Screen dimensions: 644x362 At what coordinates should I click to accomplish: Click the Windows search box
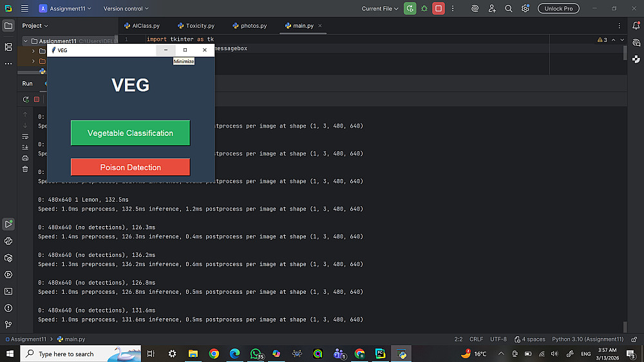pos(80,354)
